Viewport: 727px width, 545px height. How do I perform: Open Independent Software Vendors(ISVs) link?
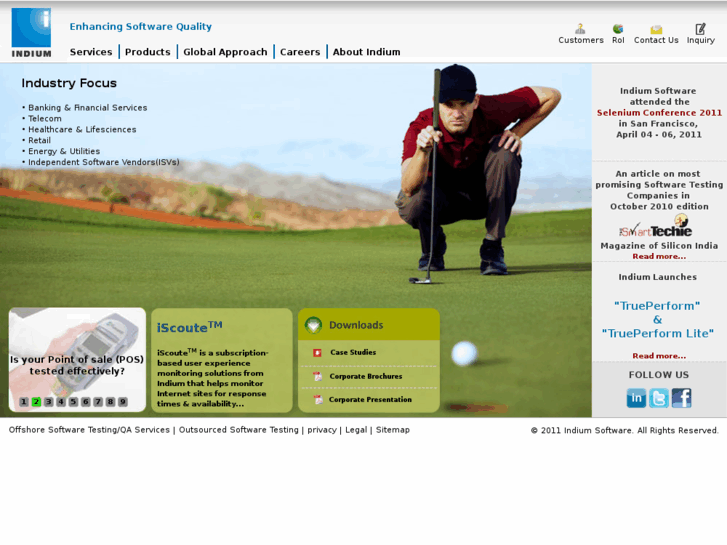tap(103, 162)
